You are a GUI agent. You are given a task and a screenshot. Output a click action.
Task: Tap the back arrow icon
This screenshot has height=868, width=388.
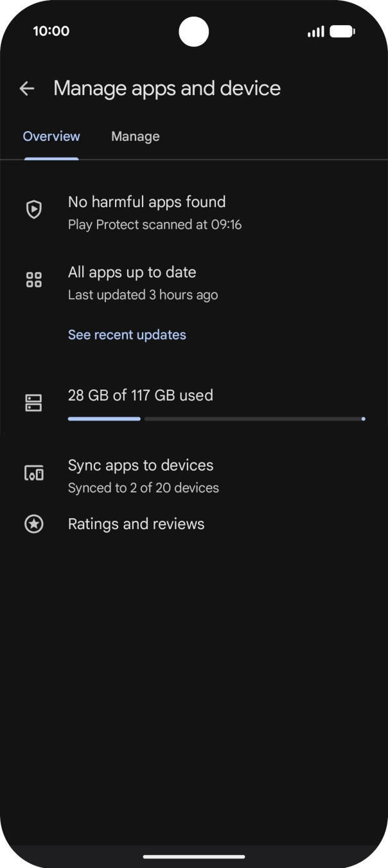[26, 89]
